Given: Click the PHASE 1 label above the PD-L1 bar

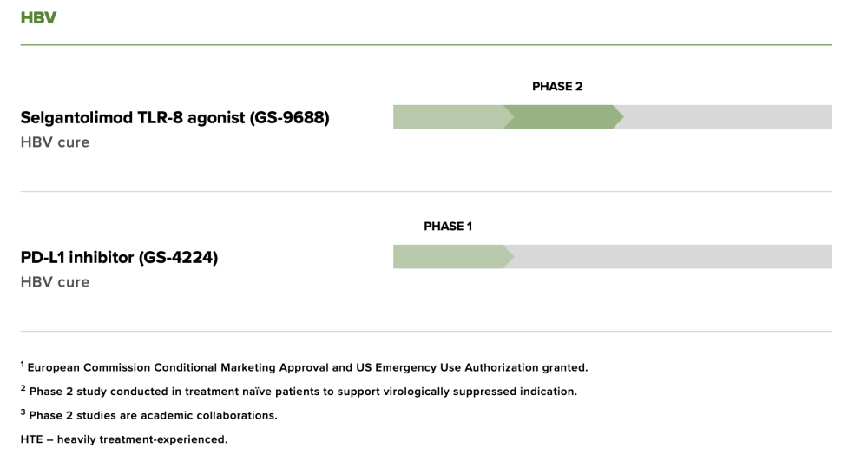Looking at the screenshot, I should click(x=448, y=227).
